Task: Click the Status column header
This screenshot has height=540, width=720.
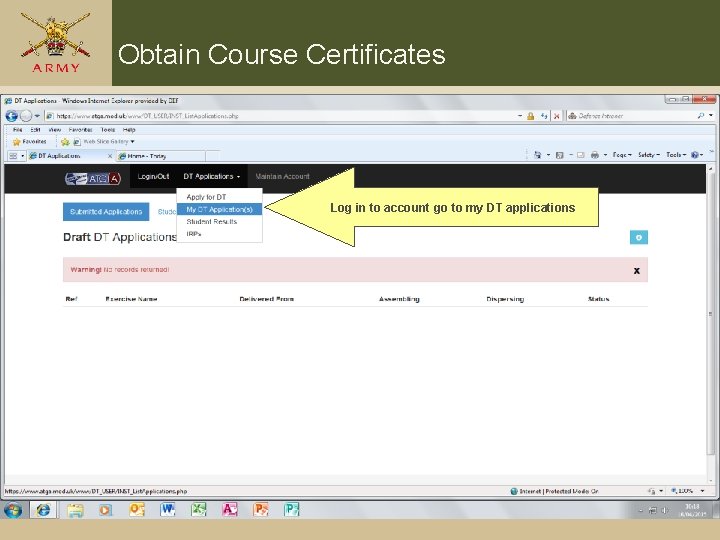Action: (x=598, y=299)
